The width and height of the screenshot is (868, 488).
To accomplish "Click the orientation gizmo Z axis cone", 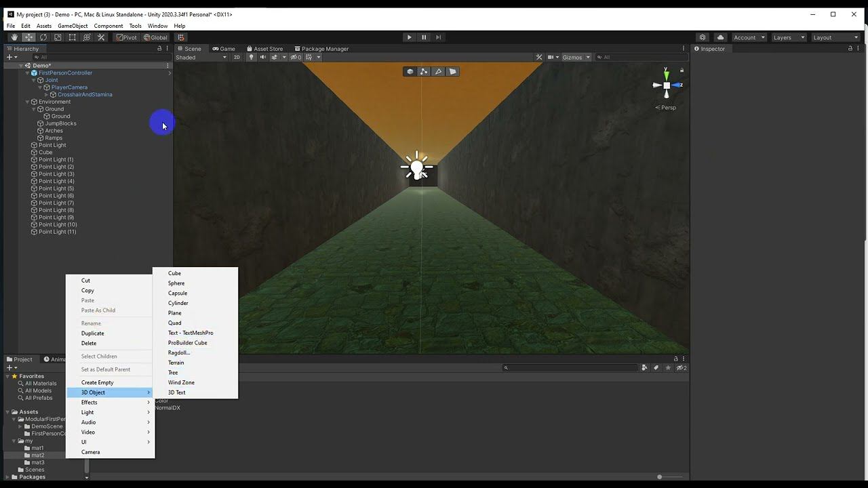I will [677, 85].
